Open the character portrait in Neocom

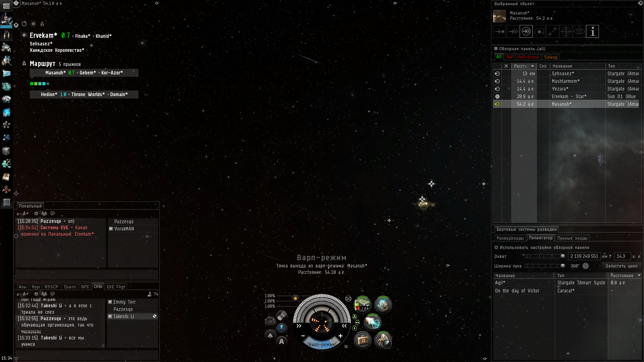(6, 20)
